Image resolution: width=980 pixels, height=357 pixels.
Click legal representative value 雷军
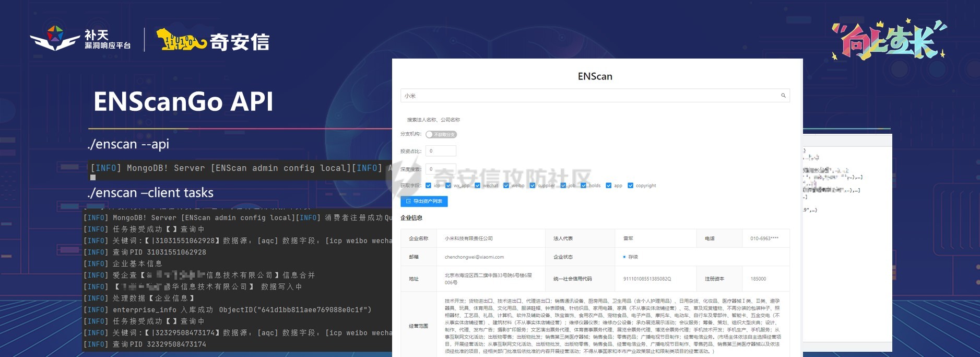628,238
